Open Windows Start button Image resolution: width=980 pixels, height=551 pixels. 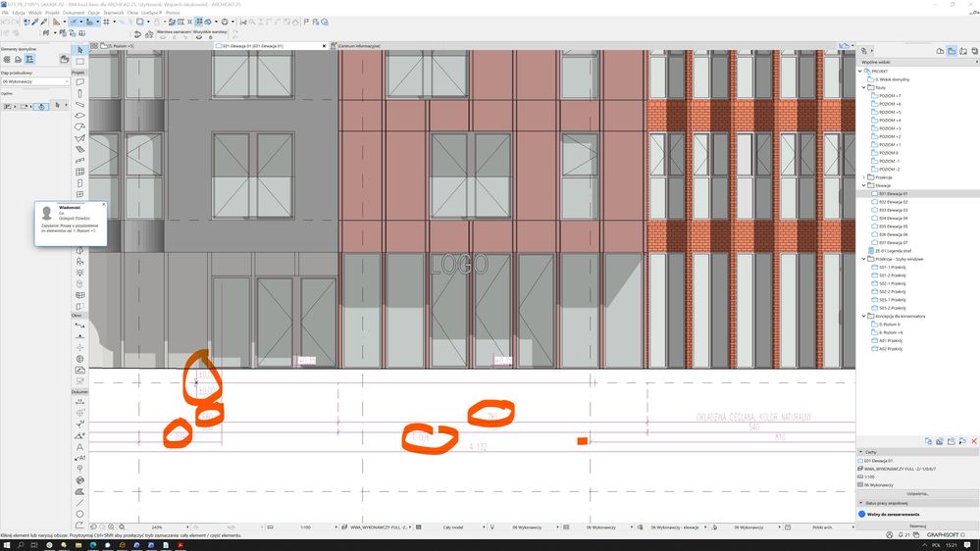tap(6, 545)
